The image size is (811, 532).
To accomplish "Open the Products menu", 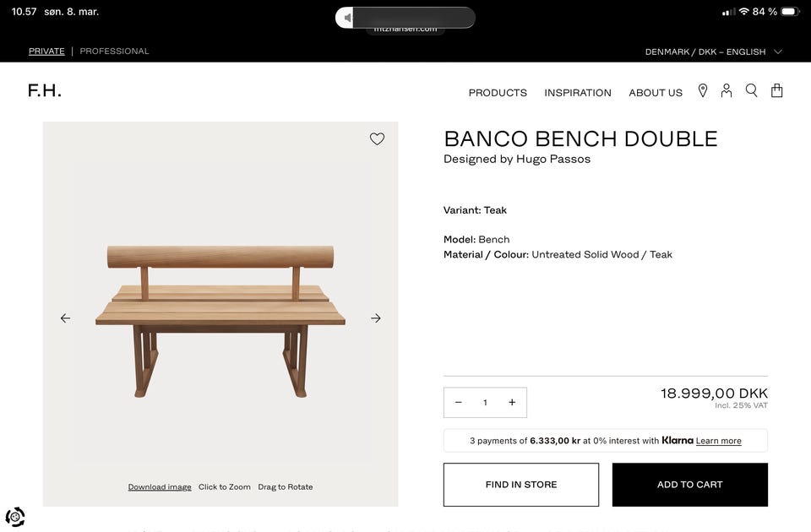I will 498,93.
